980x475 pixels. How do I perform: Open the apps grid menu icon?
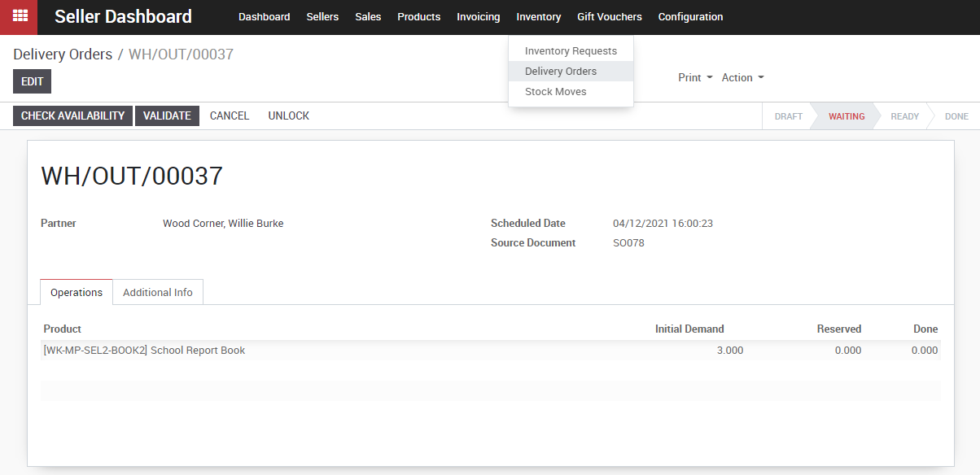click(x=20, y=16)
